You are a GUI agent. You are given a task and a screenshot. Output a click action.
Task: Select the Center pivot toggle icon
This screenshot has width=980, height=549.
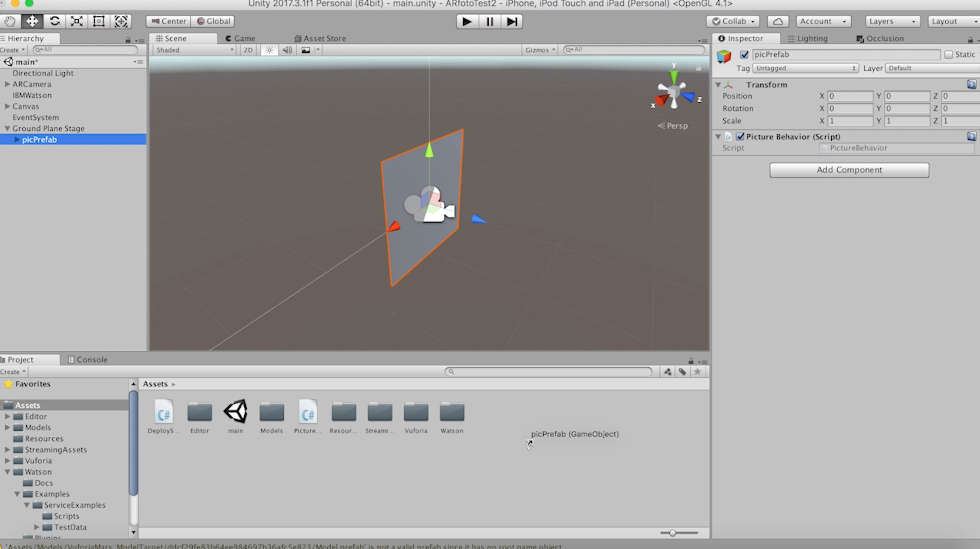click(x=168, y=21)
